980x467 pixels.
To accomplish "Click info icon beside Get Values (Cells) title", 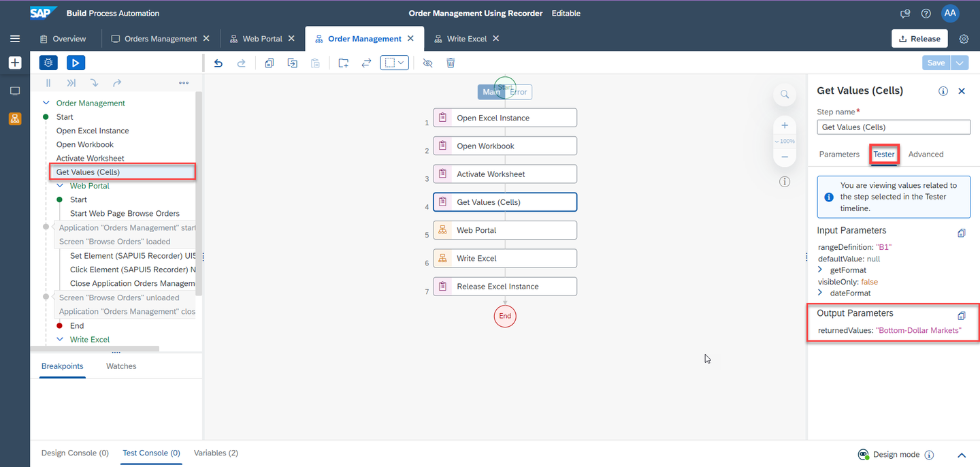I will (x=943, y=91).
